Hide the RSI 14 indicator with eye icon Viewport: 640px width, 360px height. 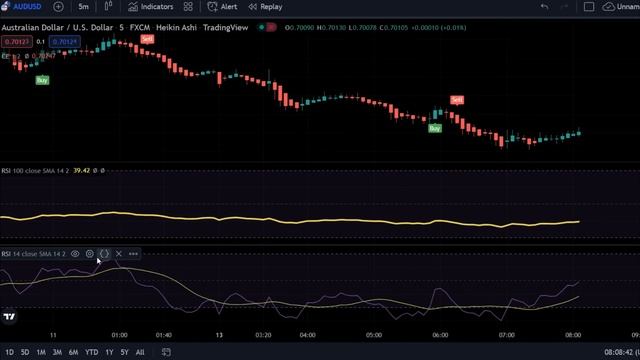coord(75,254)
